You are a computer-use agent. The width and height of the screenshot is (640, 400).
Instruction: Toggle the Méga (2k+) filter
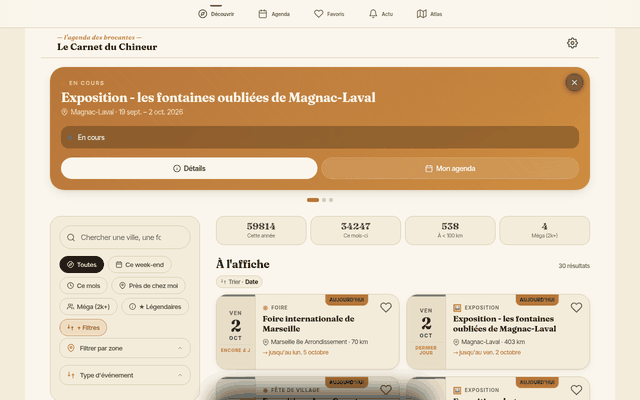(x=89, y=307)
